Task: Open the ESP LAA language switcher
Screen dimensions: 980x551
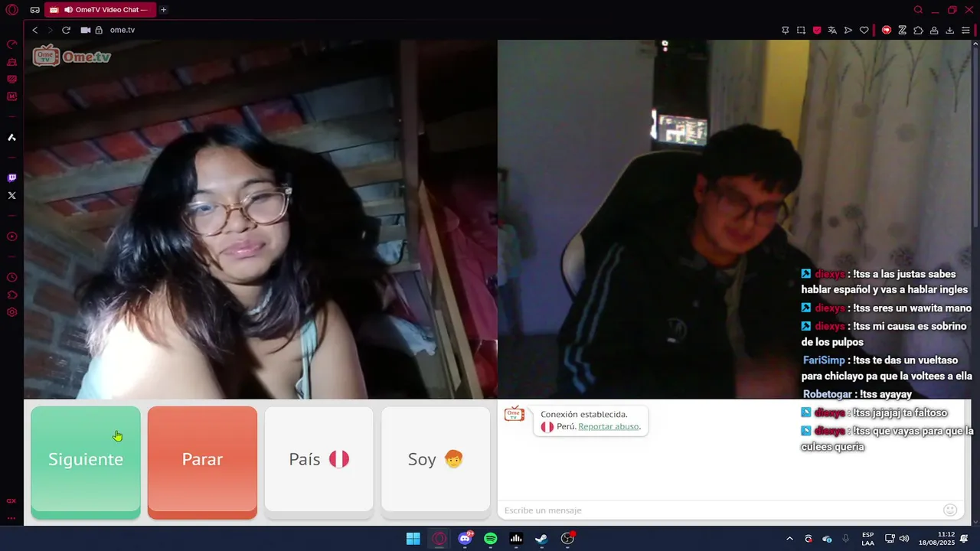Action: coord(867,539)
